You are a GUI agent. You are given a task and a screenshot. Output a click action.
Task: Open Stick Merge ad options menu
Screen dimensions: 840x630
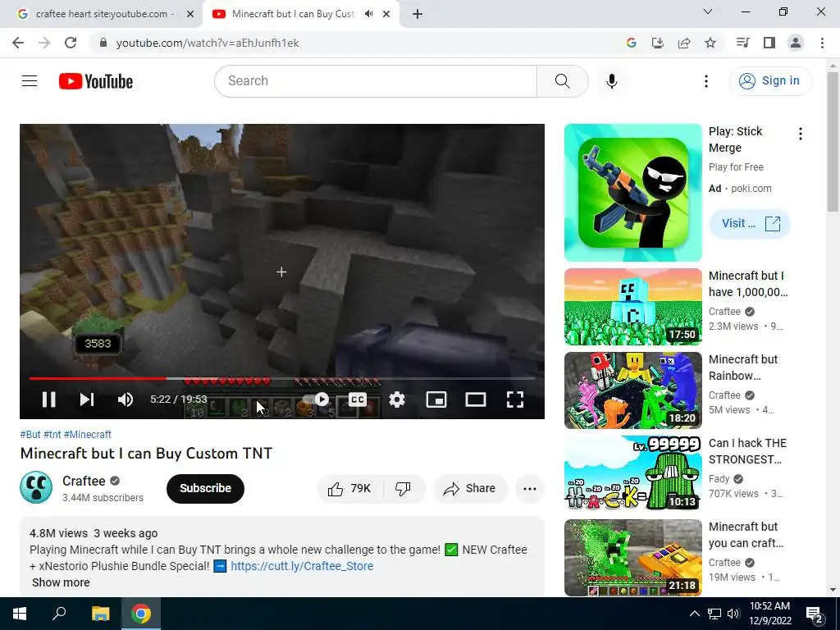tap(801, 134)
